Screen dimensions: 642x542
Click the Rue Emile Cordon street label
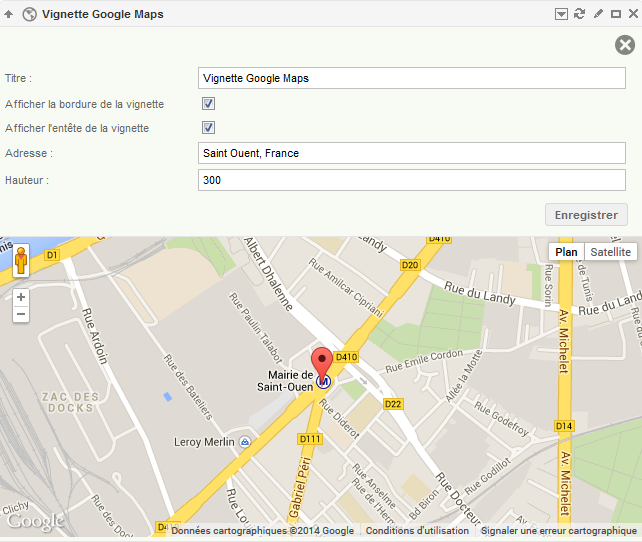(424, 361)
